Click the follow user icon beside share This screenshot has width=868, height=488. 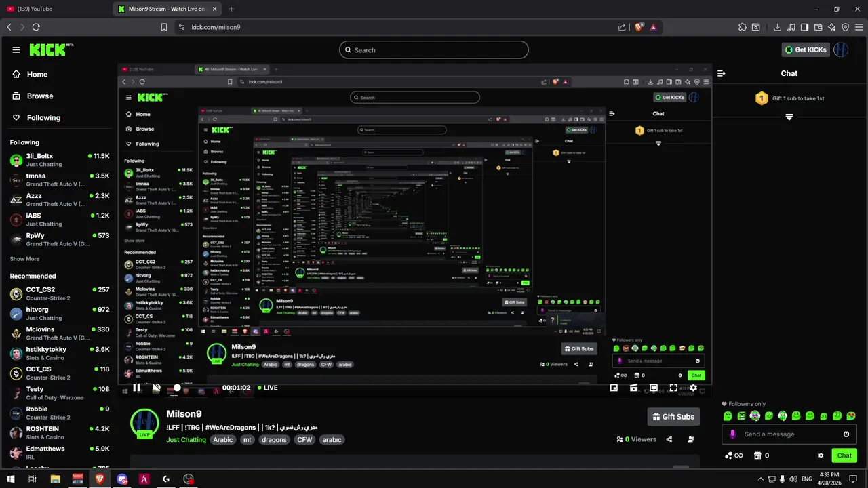pyautogui.click(x=691, y=439)
